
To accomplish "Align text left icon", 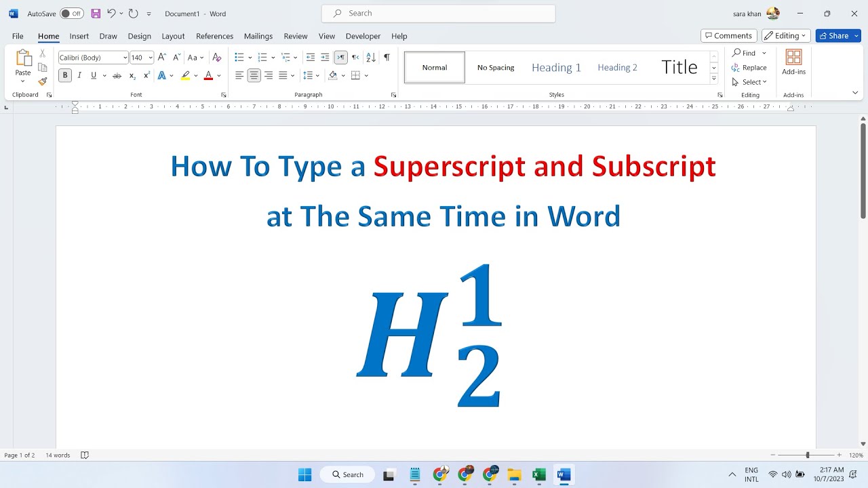I will 239,75.
